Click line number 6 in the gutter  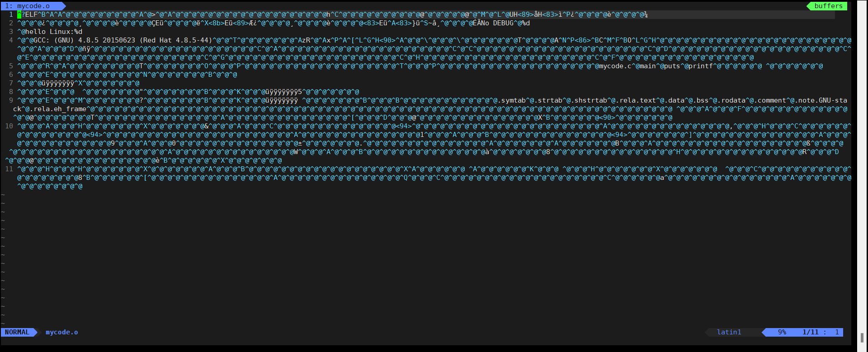(11, 75)
